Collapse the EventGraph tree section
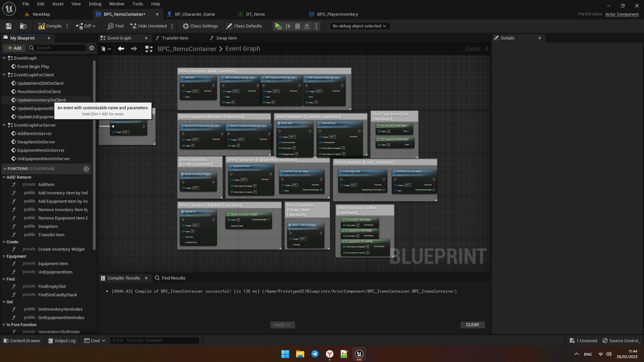644x362 pixels. [x=4, y=58]
